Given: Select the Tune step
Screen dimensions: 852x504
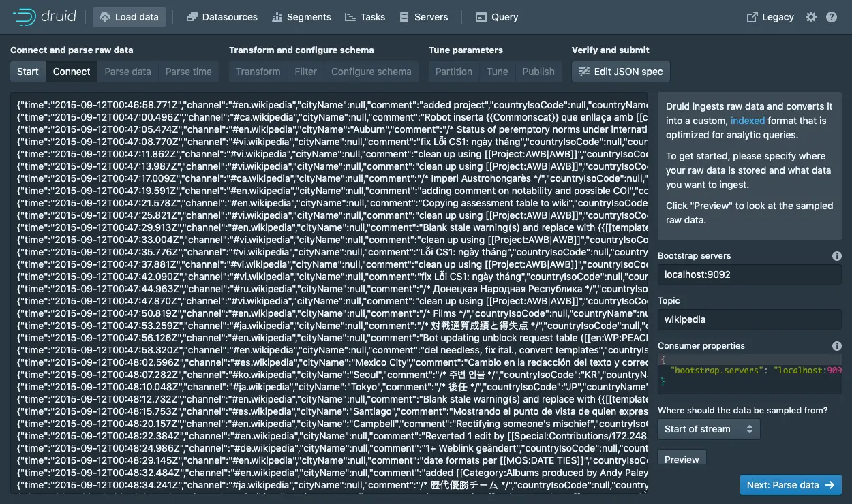Looking at the screenshot, I should (498, 72).
